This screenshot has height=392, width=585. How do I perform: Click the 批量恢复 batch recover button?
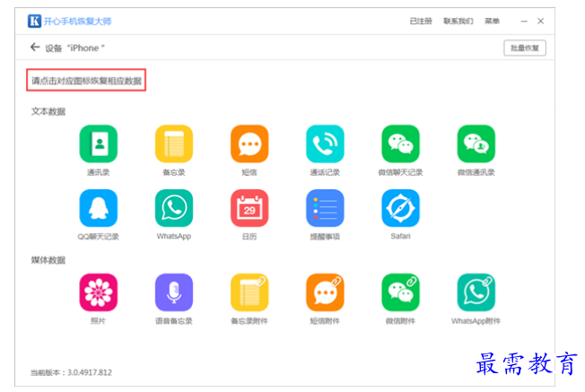tap(525, 48)
